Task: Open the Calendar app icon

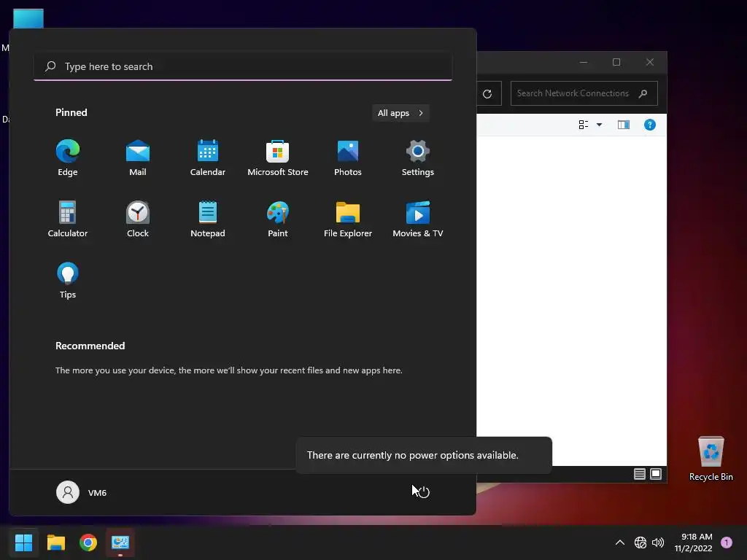Action: [x=208, y=158]
